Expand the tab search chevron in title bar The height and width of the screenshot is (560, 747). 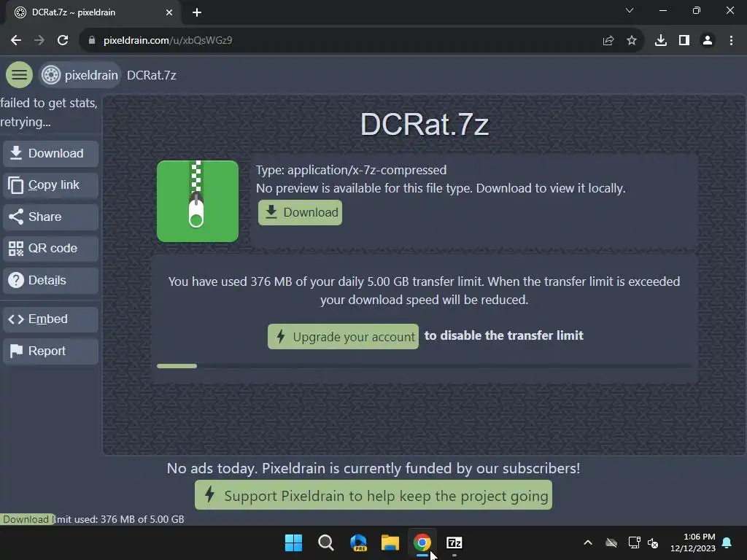(x=630, y=10)
